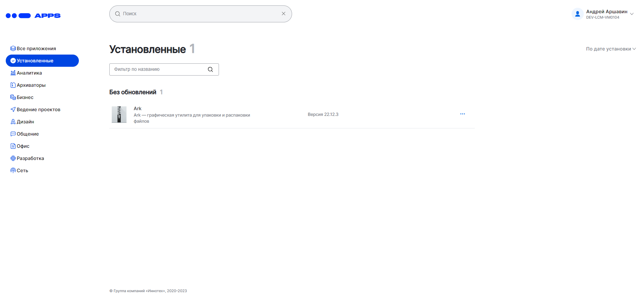The height and width of the screenshot is (303, 644).
Task: Click the user avatar icon
Action: (x=577, y=14)
